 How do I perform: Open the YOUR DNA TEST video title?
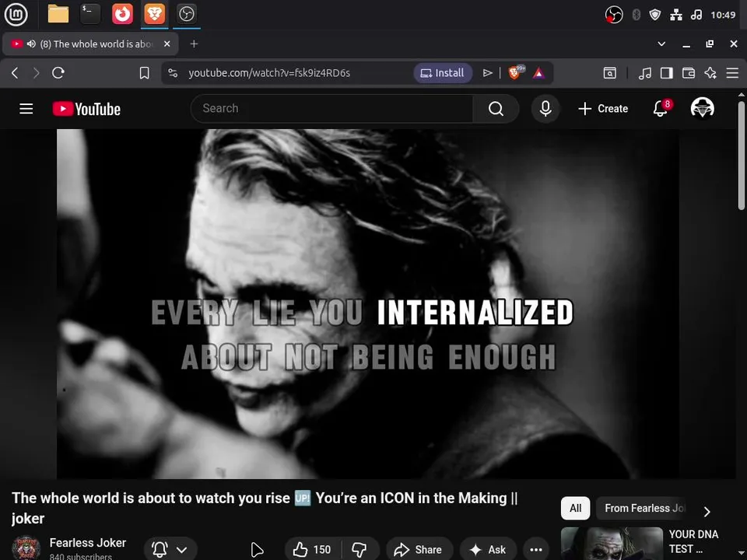point(693,541)
